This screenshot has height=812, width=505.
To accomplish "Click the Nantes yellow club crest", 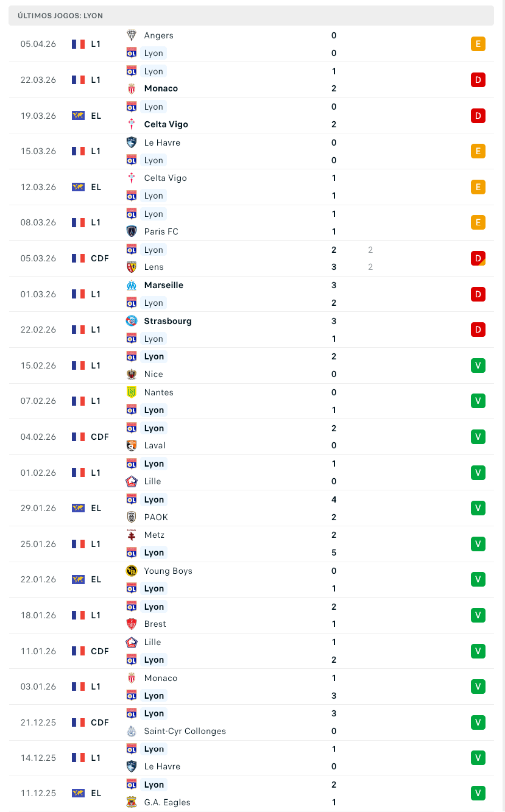I will 131,392.
